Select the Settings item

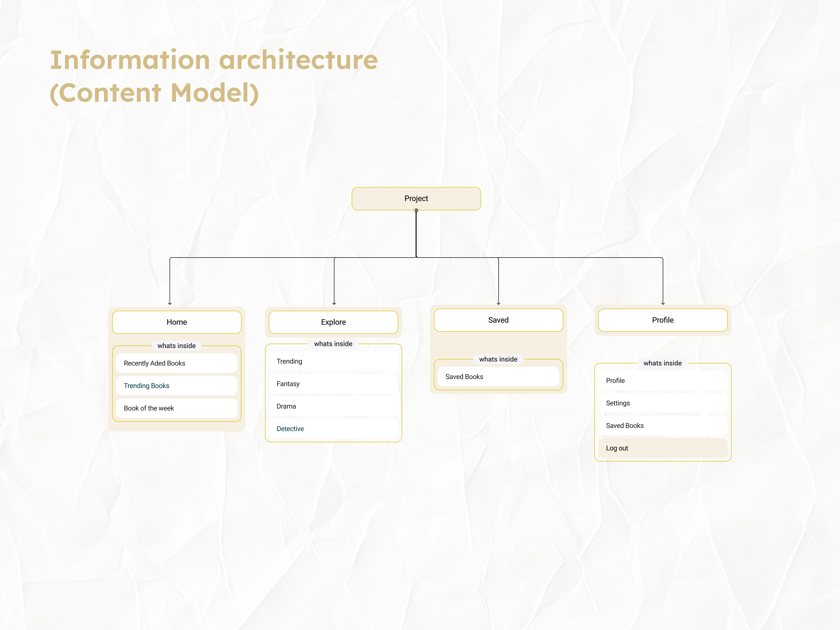click(663, 403)
